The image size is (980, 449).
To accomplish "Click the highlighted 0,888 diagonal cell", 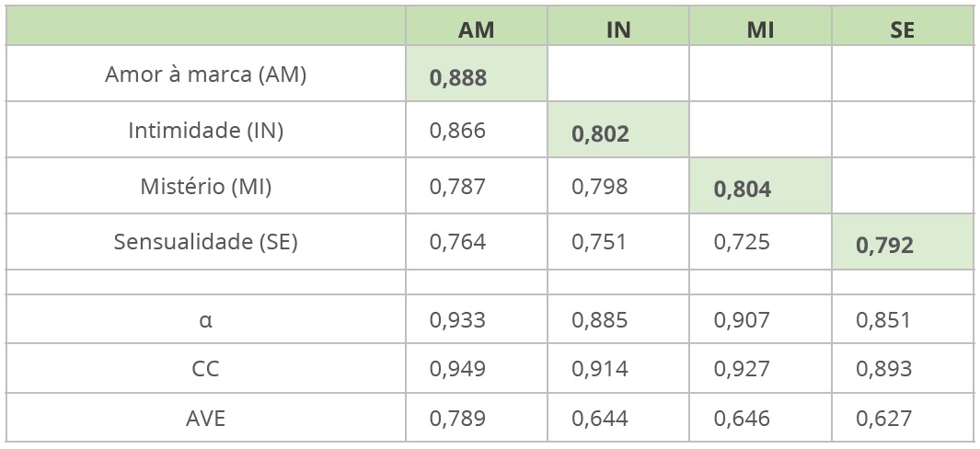I will (458, 78).
